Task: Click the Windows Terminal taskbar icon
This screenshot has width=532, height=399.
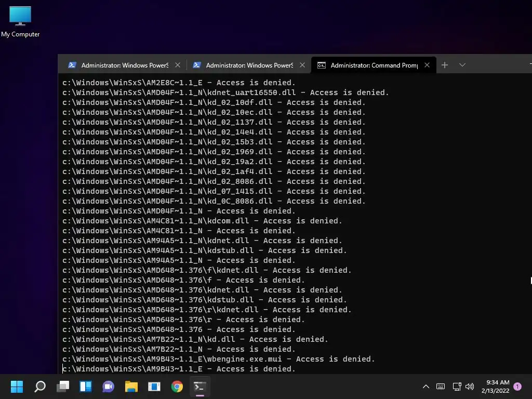Action: (x=200, y=387)
